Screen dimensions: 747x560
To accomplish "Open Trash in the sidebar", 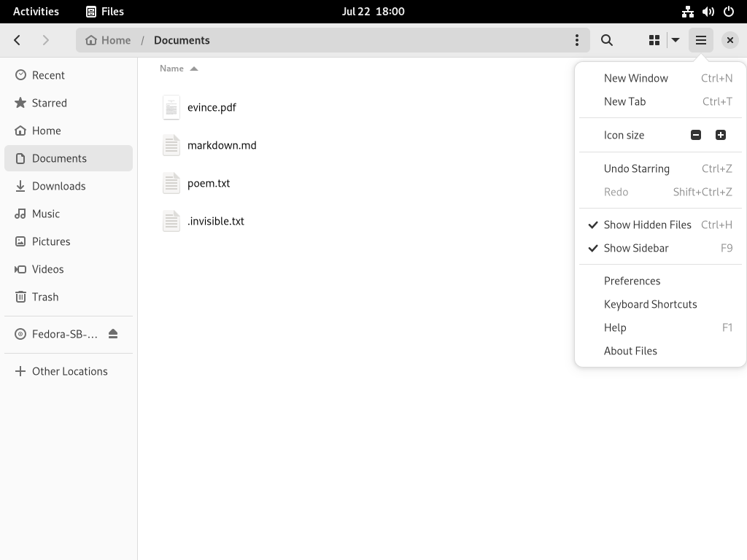I will tap(69, 297).
